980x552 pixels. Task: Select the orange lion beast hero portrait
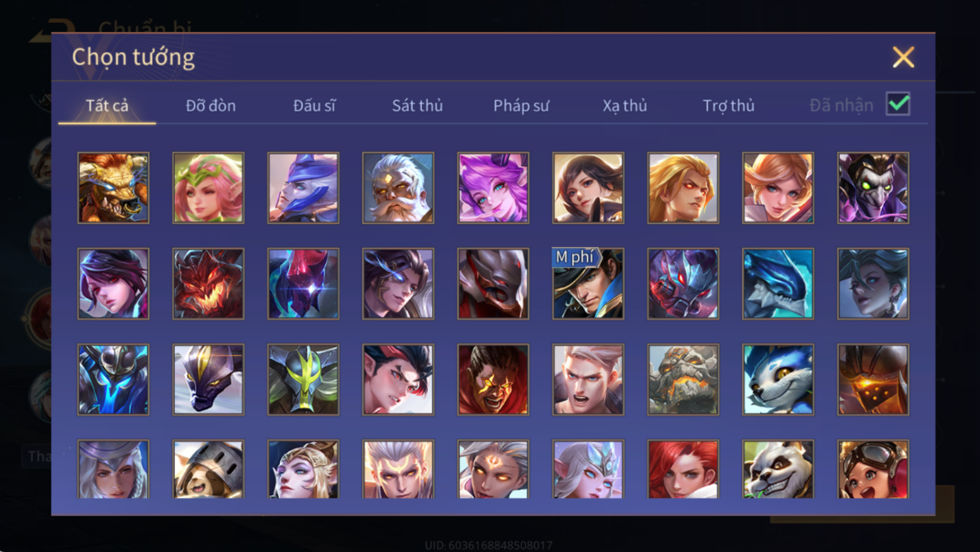click(x=113, y=188)
